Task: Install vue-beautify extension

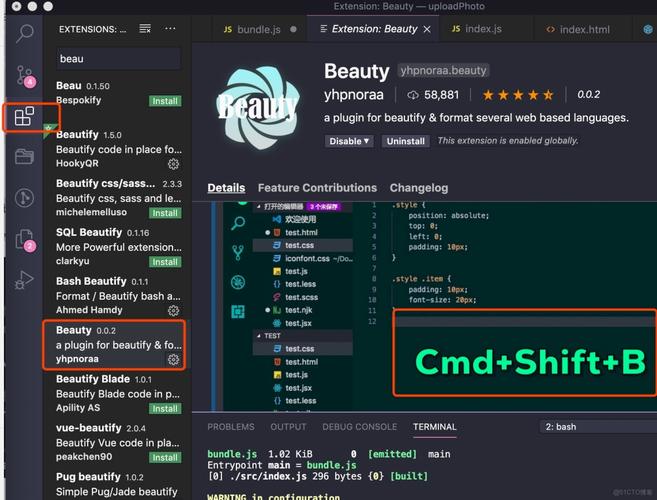Action: click(165, 458)
